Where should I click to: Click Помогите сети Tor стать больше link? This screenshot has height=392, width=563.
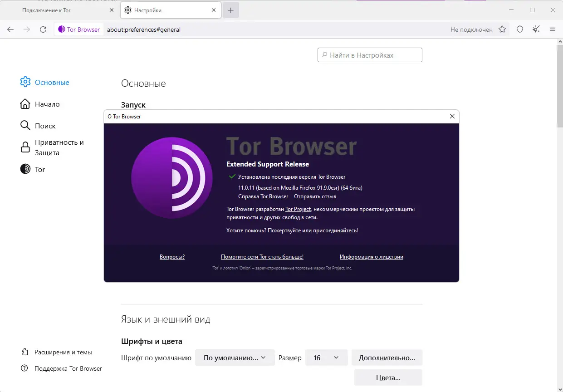(262, 257)
